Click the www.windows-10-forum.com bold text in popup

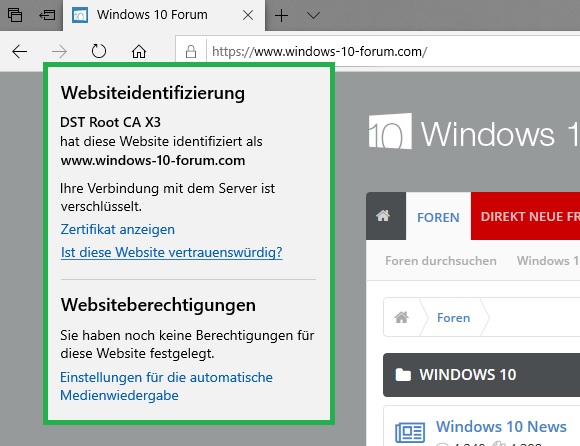[153, 161]
